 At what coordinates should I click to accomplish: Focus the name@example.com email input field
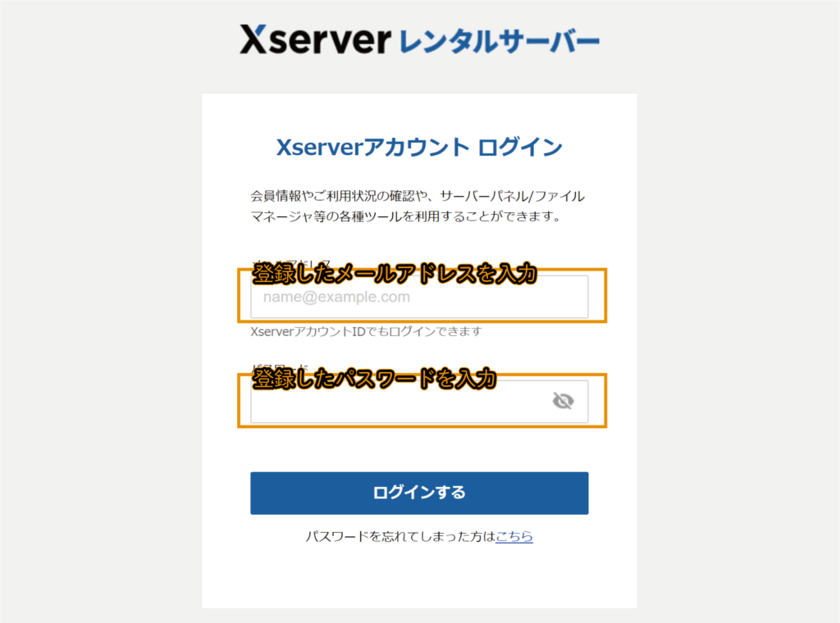click(x=419, y=297)
